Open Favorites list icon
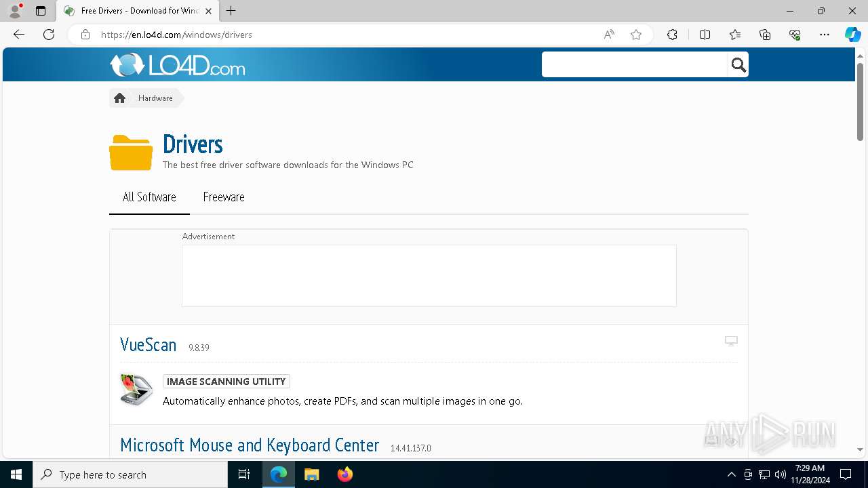The width and height of the screenshot is (868, 488). pos(735,35)
